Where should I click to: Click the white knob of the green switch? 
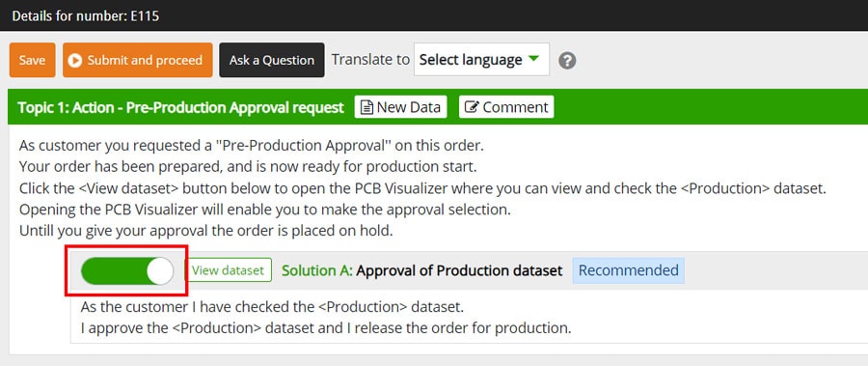pyautogui.click(x=160, y=271)
